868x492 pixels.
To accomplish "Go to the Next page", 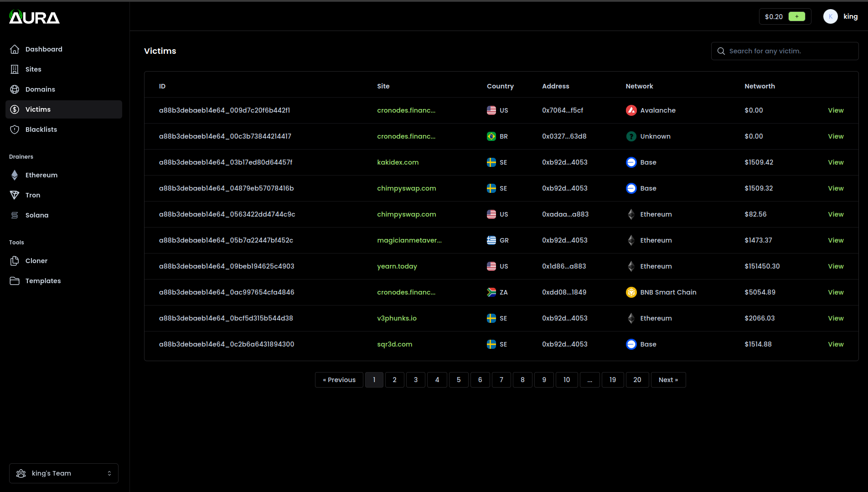I will click(x=668, y=380).
